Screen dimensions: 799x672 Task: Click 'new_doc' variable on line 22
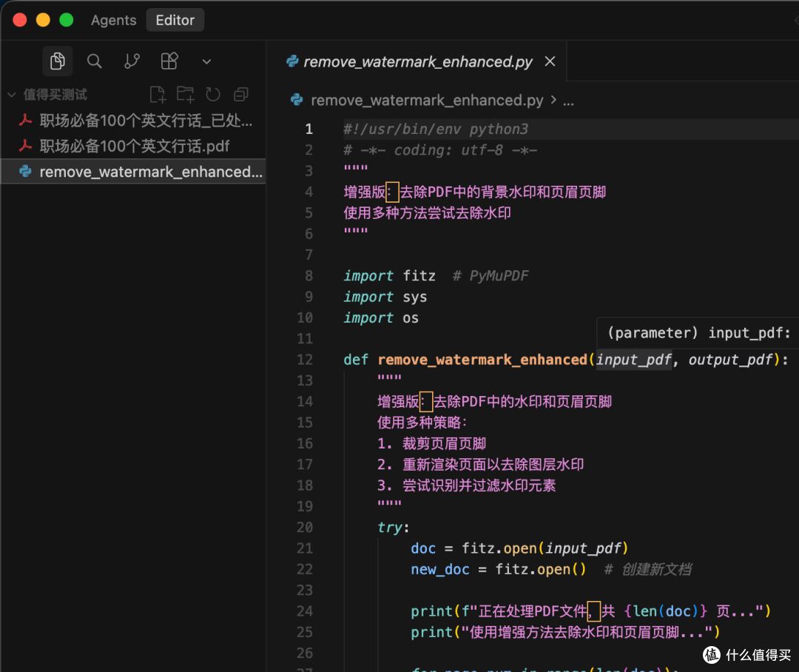[440, 570]
